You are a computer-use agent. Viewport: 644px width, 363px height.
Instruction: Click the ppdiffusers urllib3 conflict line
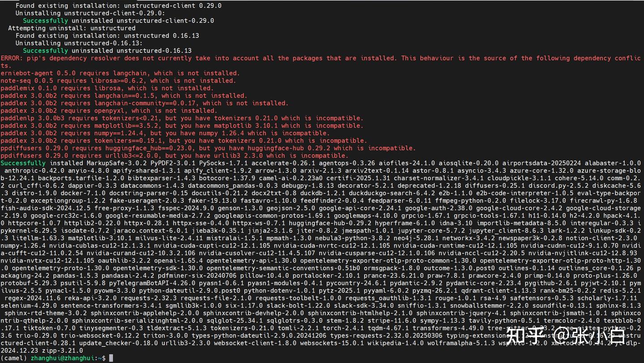click(x=174, y=156)
